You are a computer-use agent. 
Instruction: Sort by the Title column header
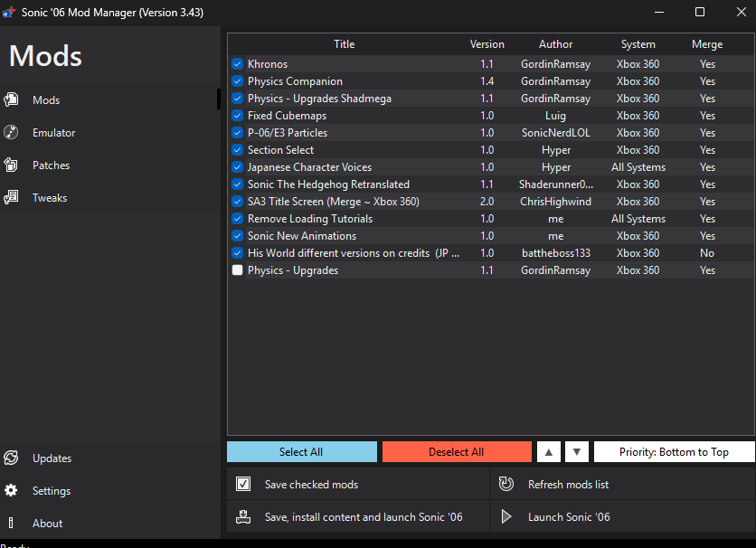coord(345,44)
